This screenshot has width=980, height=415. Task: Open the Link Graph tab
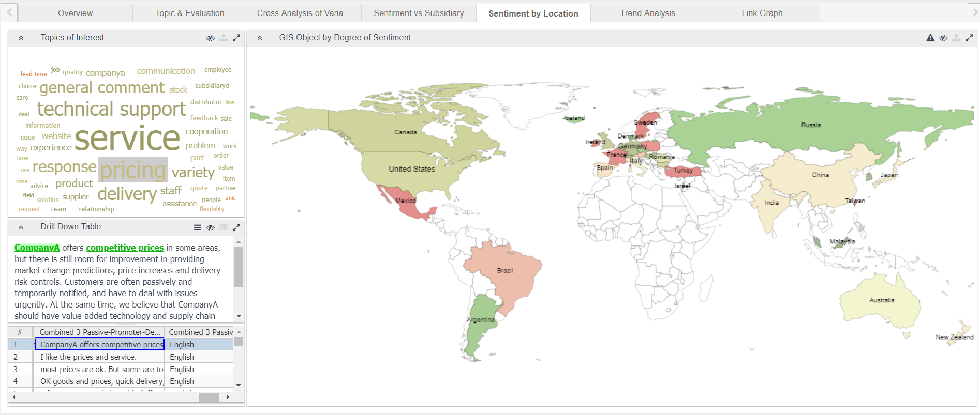762,13
